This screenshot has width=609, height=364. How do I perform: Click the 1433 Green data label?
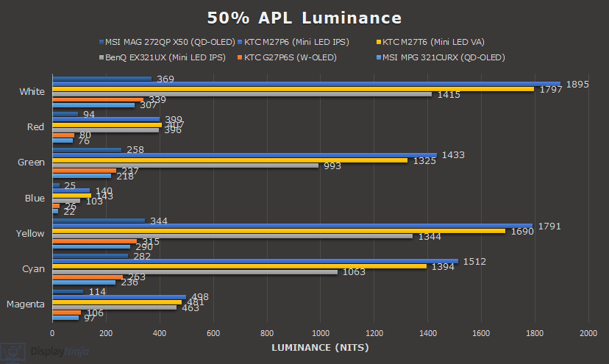pos(453,155)
